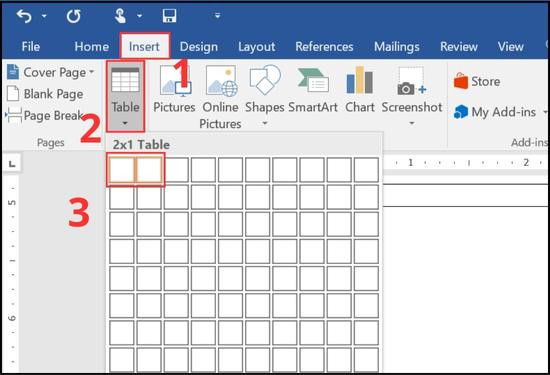Switch to the Home tab
550x375 pixels.
click(x=92, y=47)
